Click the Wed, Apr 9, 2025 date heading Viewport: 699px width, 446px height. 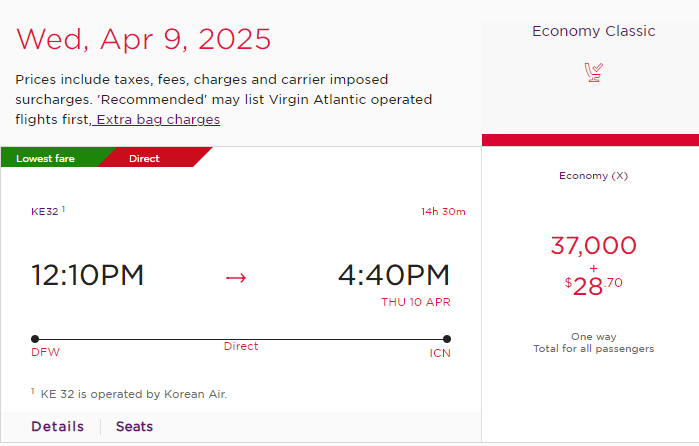[143, 39]
